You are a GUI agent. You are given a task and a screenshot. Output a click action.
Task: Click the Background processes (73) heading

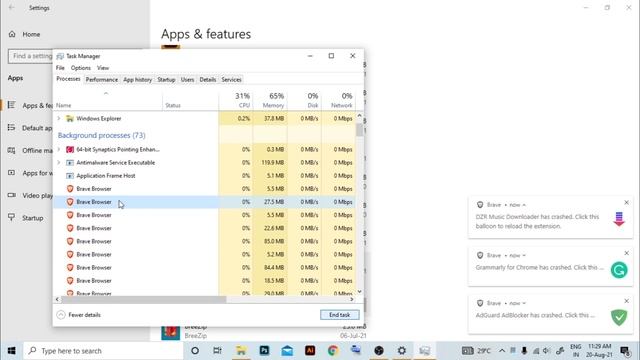101,135
